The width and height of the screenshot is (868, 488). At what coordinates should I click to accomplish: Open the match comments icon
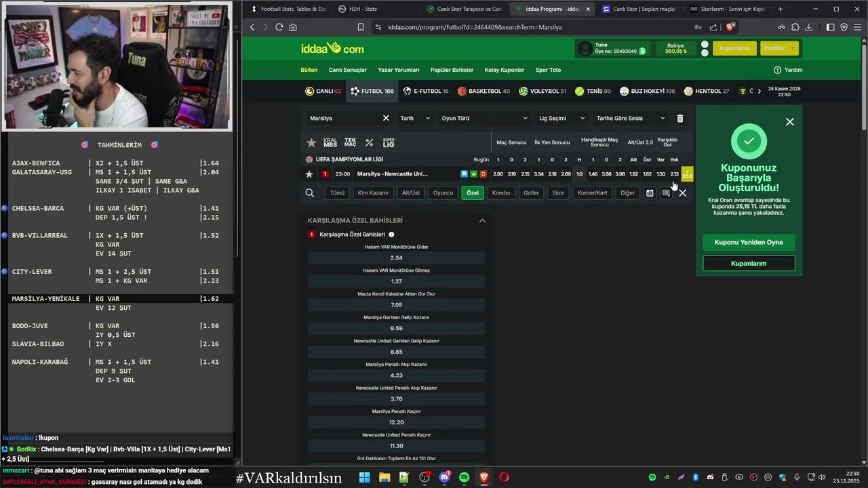click(666, 193)
